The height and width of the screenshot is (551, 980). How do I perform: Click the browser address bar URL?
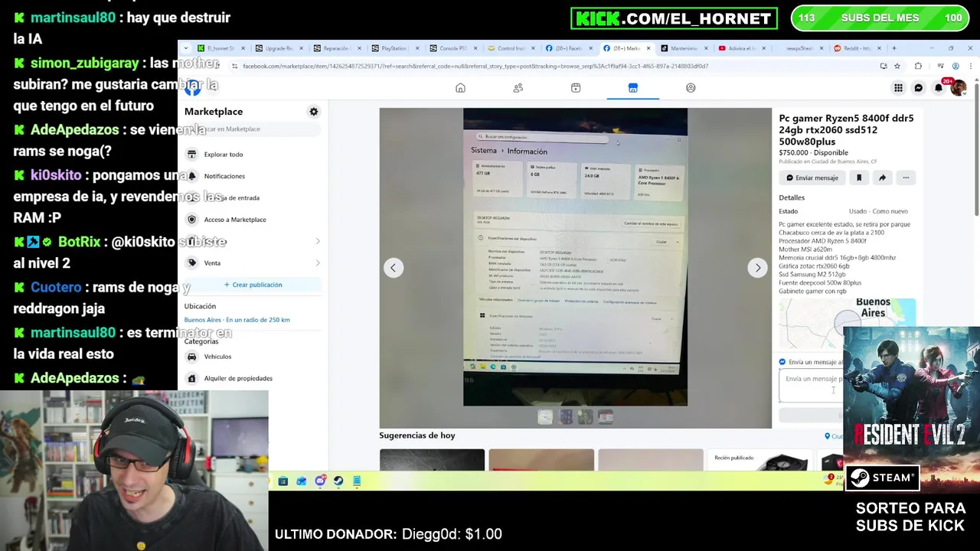click(475, 66)
